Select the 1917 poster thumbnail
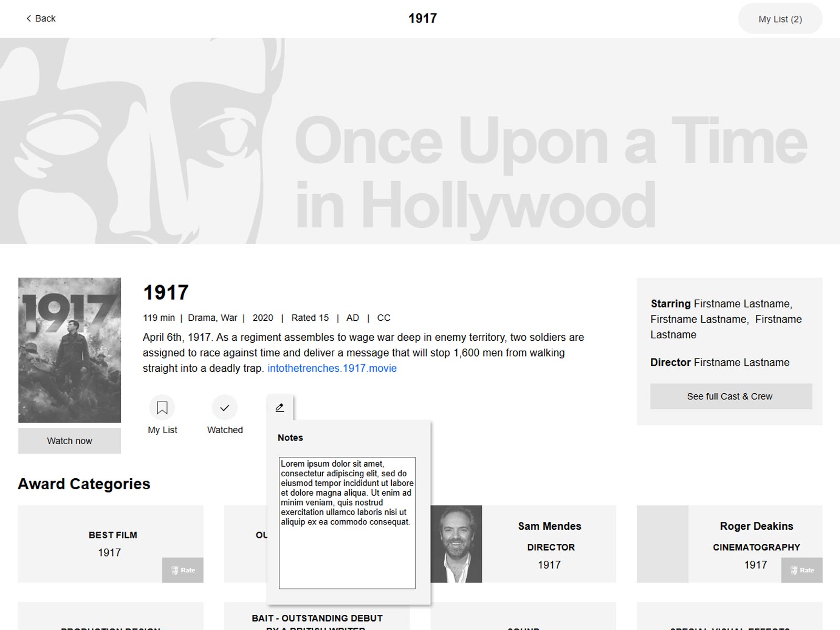Viewport: 840px width, 630px height. point(70,350)
